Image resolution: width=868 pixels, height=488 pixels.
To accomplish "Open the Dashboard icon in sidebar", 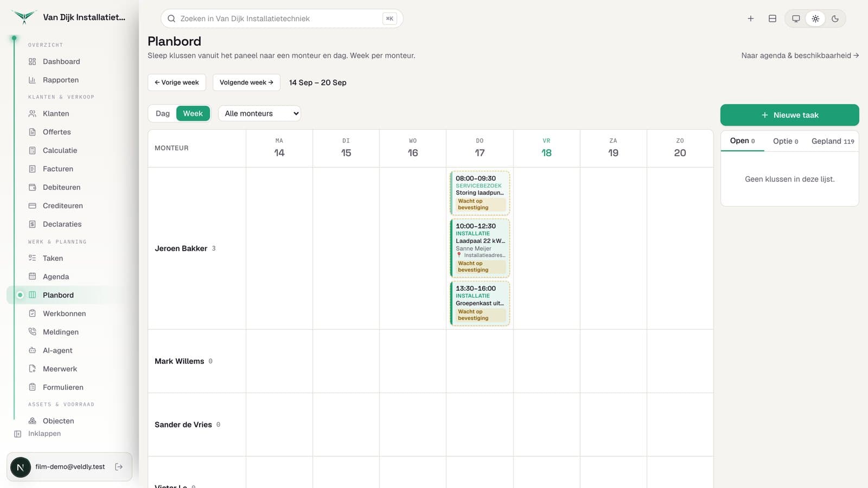I will point(32,62).
